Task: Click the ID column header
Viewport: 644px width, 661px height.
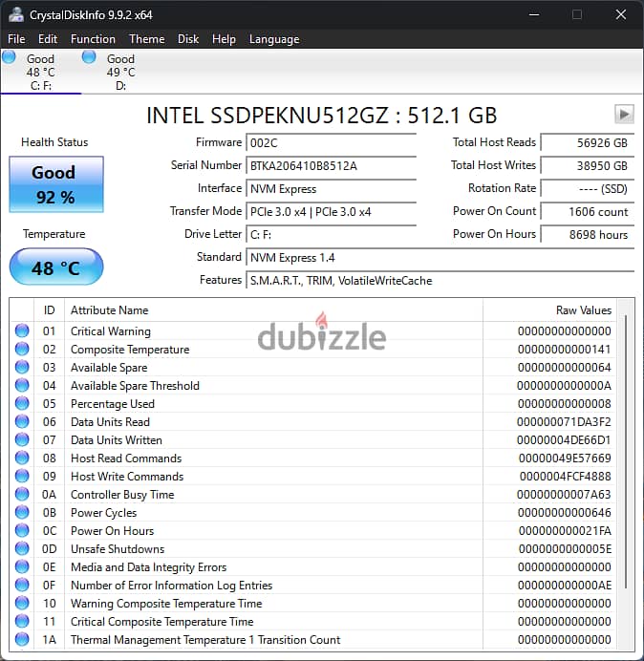Action: point(49,310)
